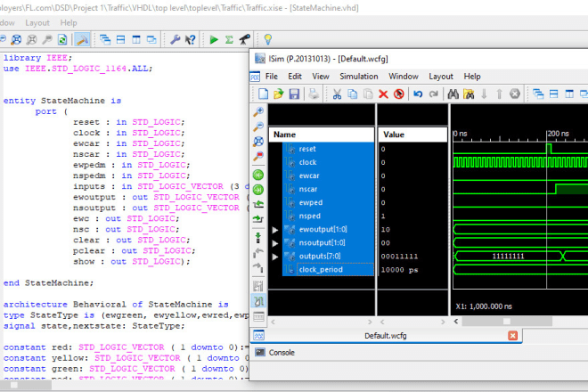Click the Next Transition icon in sidebar
This screenshot has width=588, height=392.
pos(258,219)
